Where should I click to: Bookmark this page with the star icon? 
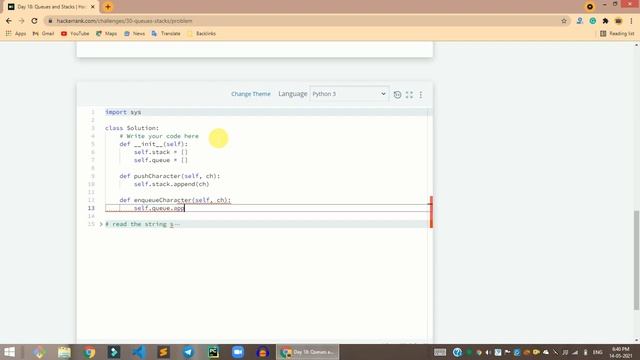pyautogui.click(x=564, y=21)
